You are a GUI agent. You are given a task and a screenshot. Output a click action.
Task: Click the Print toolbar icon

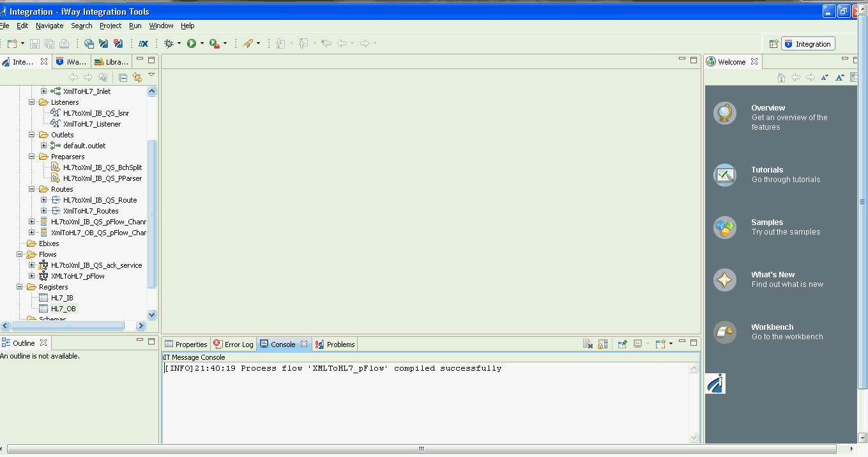point(64,43)
